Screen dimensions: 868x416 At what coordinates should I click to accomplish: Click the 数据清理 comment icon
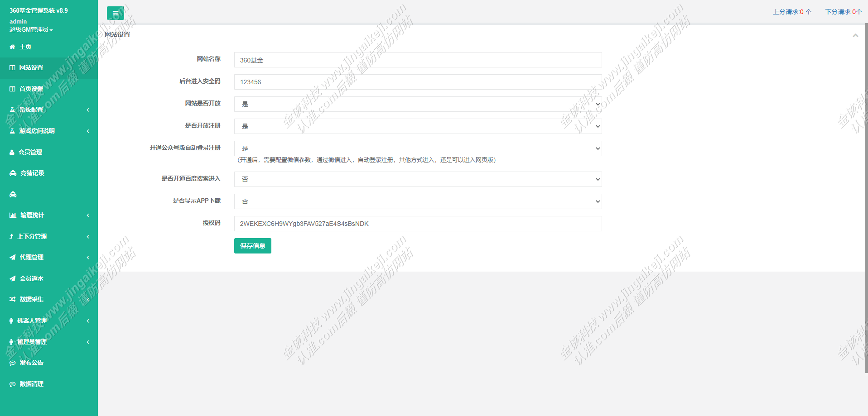13,384
